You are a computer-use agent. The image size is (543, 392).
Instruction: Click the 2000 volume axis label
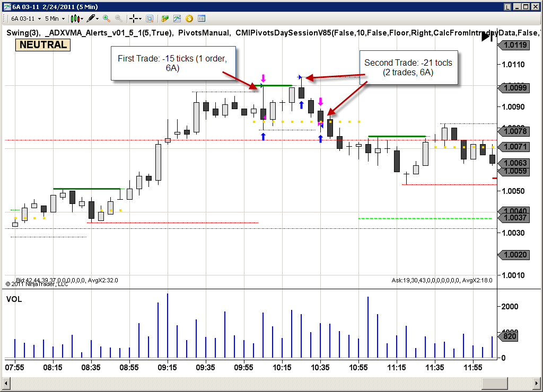coord(510,307)
